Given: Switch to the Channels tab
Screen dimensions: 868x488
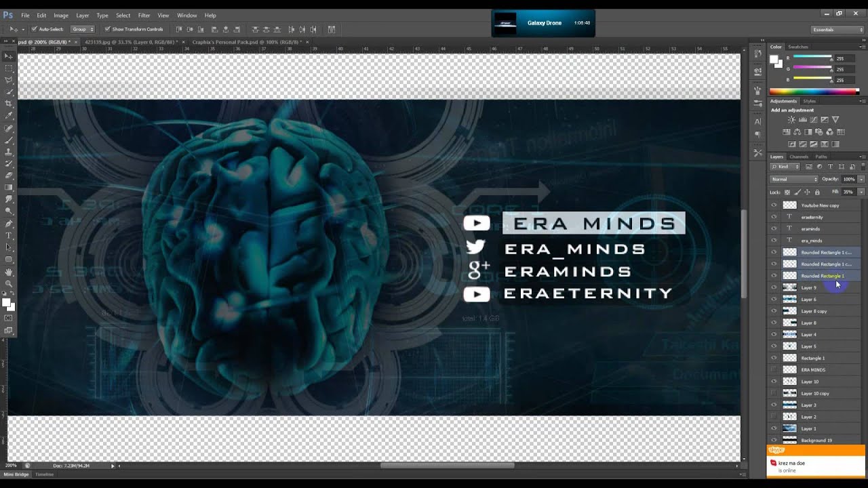Looking at the screenshot, I should tap(799, 157).
